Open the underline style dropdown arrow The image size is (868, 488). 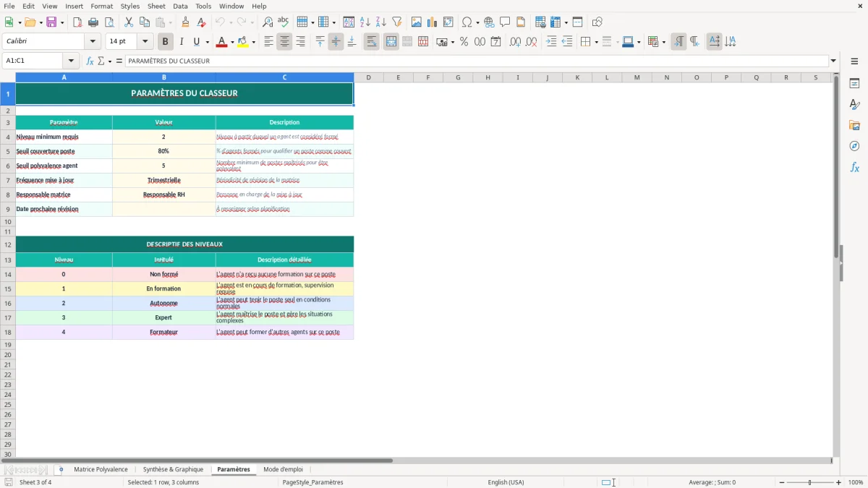tap(208, 42)
